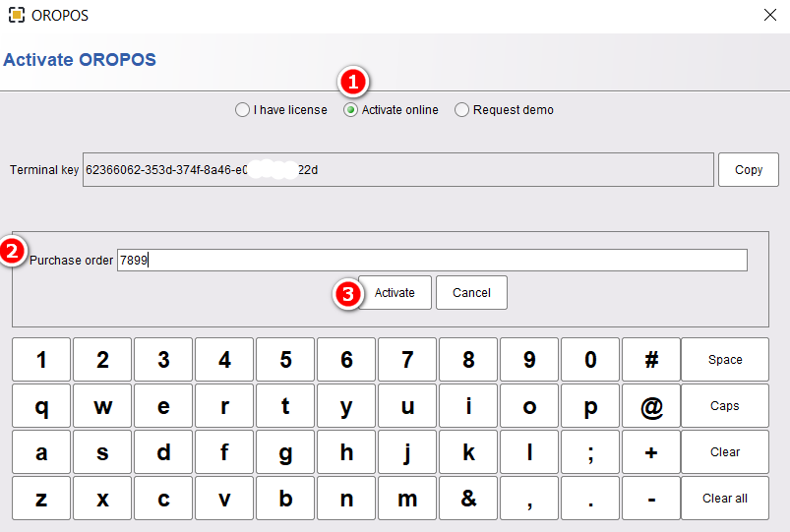
Task: Click the OROPOS app icon in title bar
Action: point(17,15)
